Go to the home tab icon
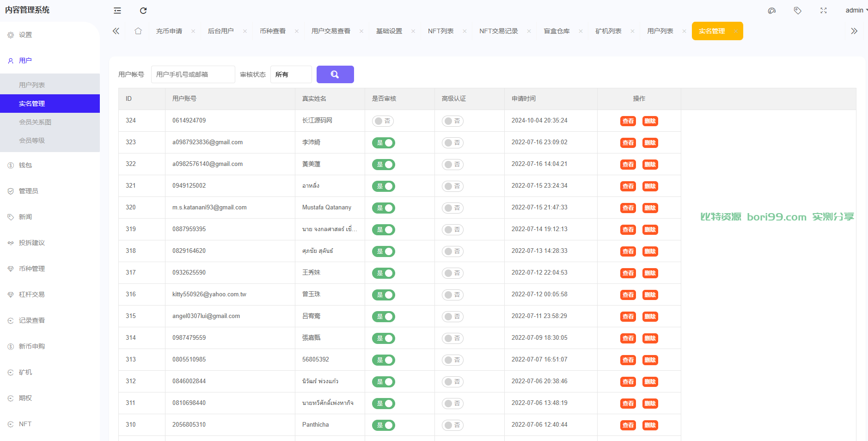Screen dimensions: 868x441 click(x=138, y=31)
